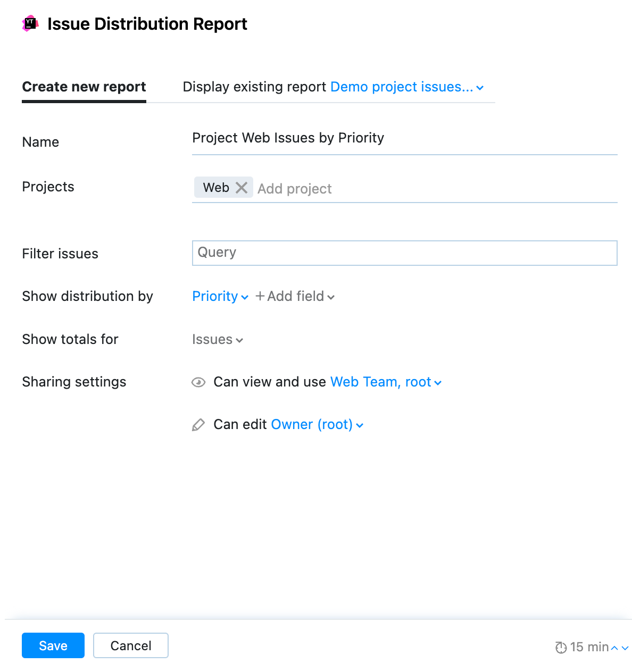Click the plus icon before "Add field"

click(259, 296)
